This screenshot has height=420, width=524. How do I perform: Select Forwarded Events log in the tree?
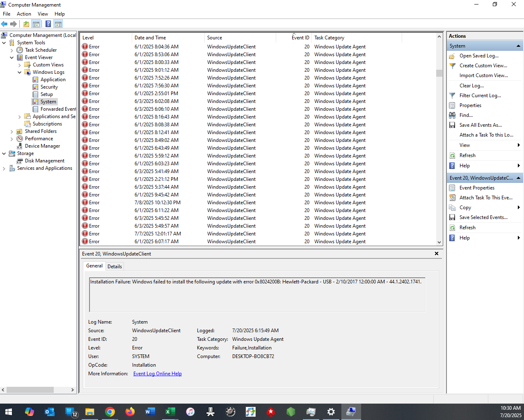58,109
